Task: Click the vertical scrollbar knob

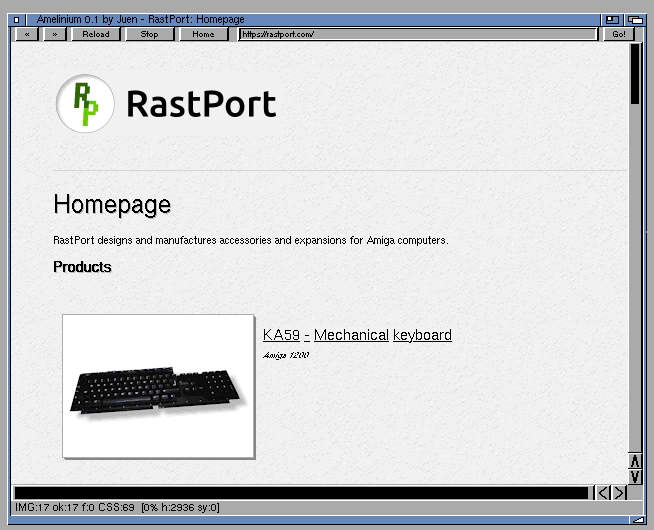Action: (635, 74)
